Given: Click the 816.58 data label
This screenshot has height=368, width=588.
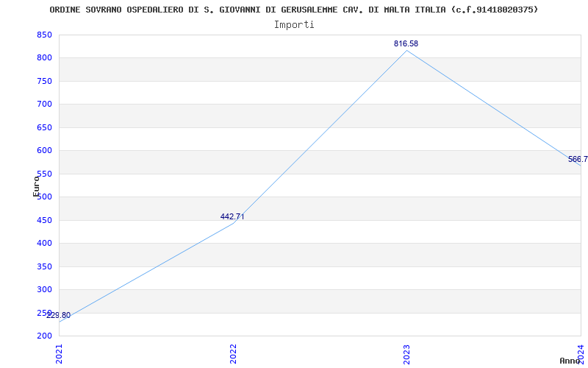Looking at the screenshot, I should (406, 43).
